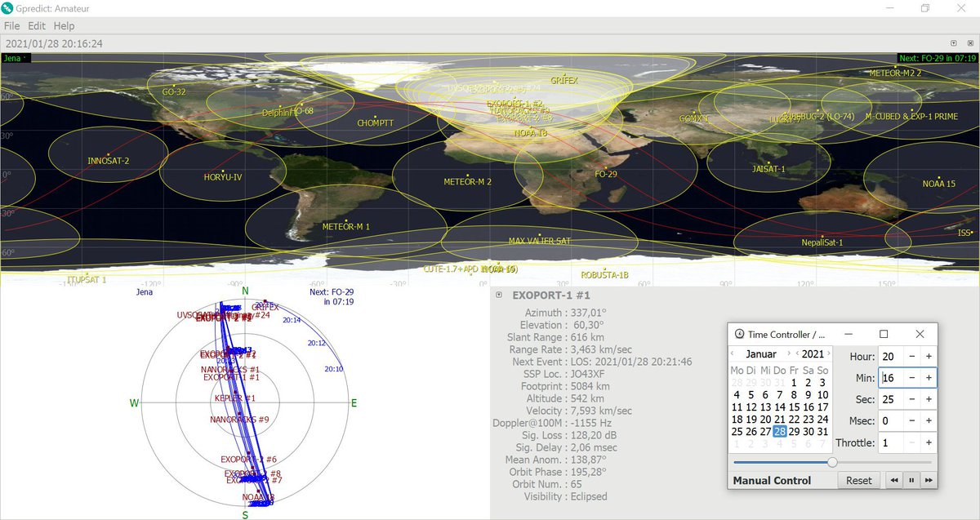Screen dimensions: 980x520
Task: Click GOMX 1 satellite on map
Action: tap(694, 118)
